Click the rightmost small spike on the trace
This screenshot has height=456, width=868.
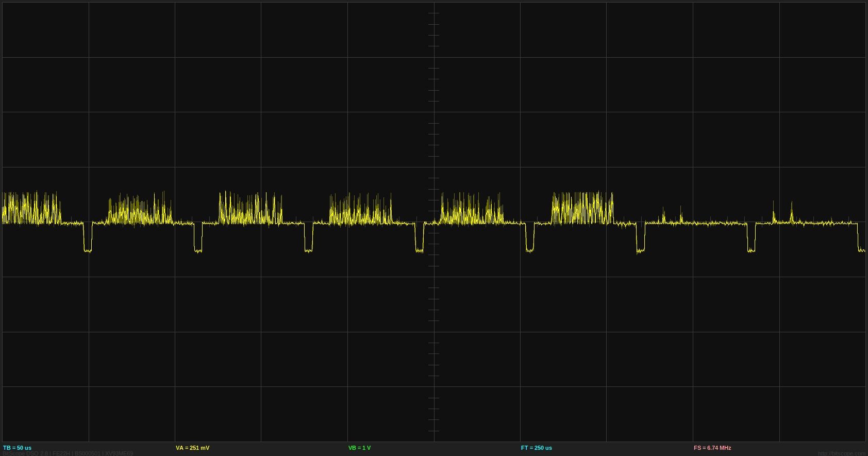click(x=792, y=212)
